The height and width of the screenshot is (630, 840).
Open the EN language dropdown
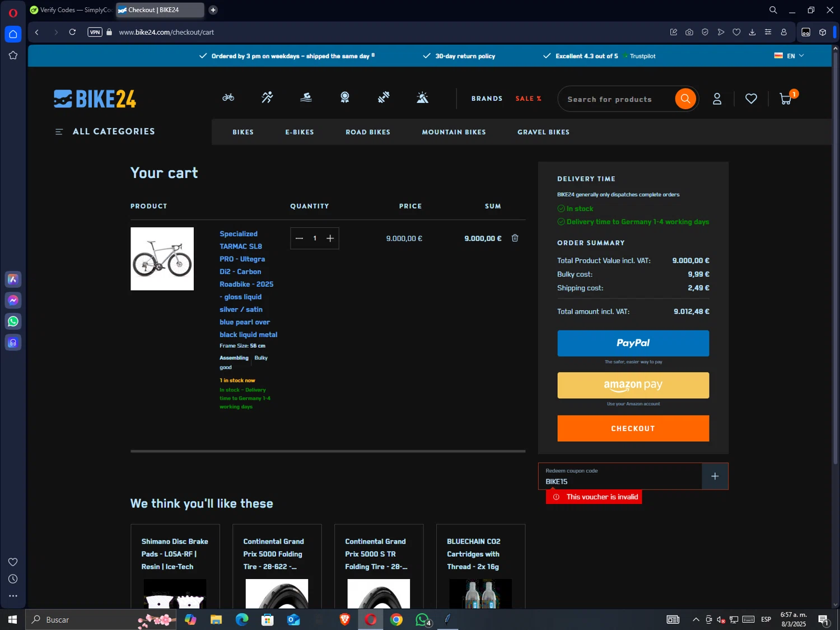click(789, 56)
